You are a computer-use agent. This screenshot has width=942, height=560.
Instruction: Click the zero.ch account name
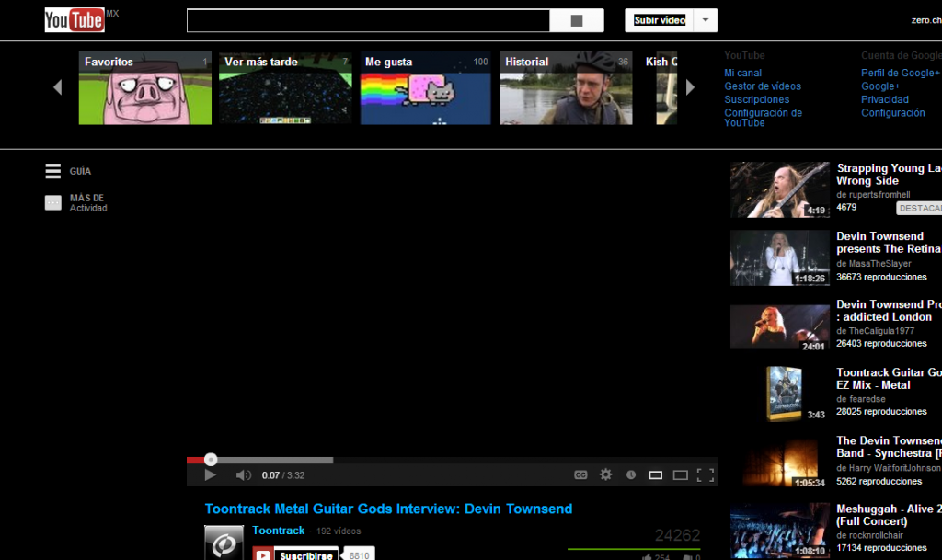pyautogui.click(x=926, y=20)
